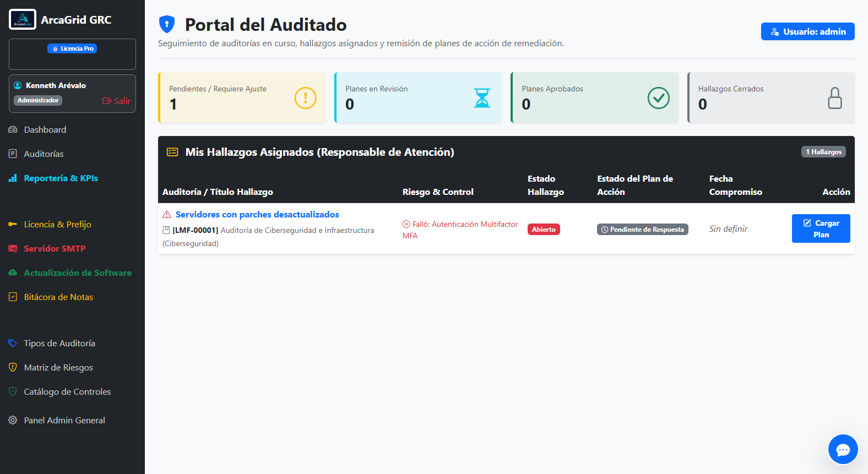Click the Usuario: admin button
Image resolution: width=868 pixels, height=474 pixels.
pyautogui.click(x=807, y=31)
